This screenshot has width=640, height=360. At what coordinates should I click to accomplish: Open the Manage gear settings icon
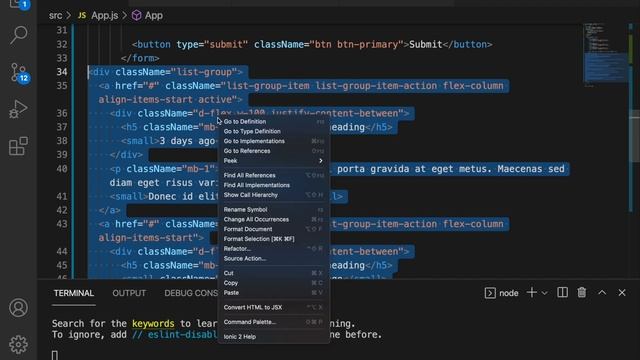18,344
